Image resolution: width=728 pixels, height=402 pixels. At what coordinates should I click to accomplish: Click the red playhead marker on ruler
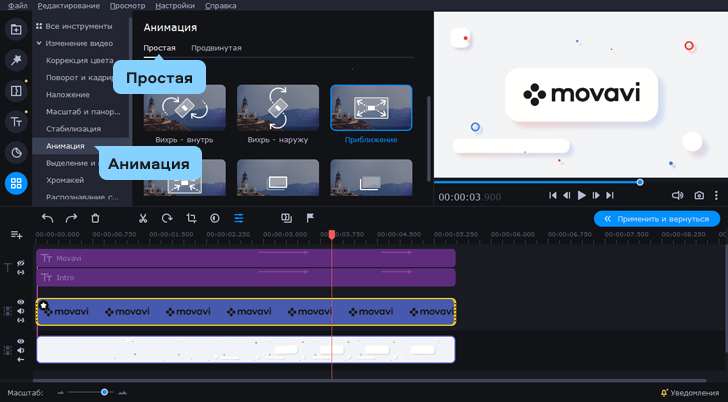click(332, 234)
